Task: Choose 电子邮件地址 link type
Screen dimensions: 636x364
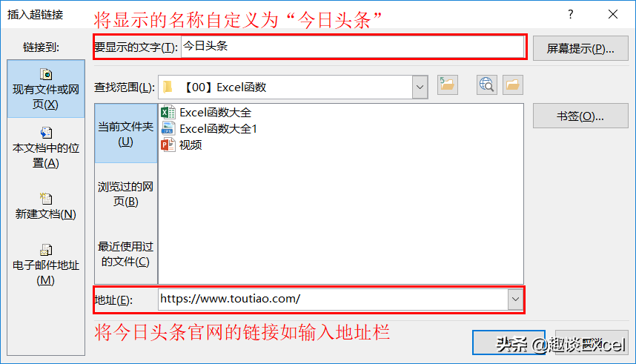Action: pos(46,265)
